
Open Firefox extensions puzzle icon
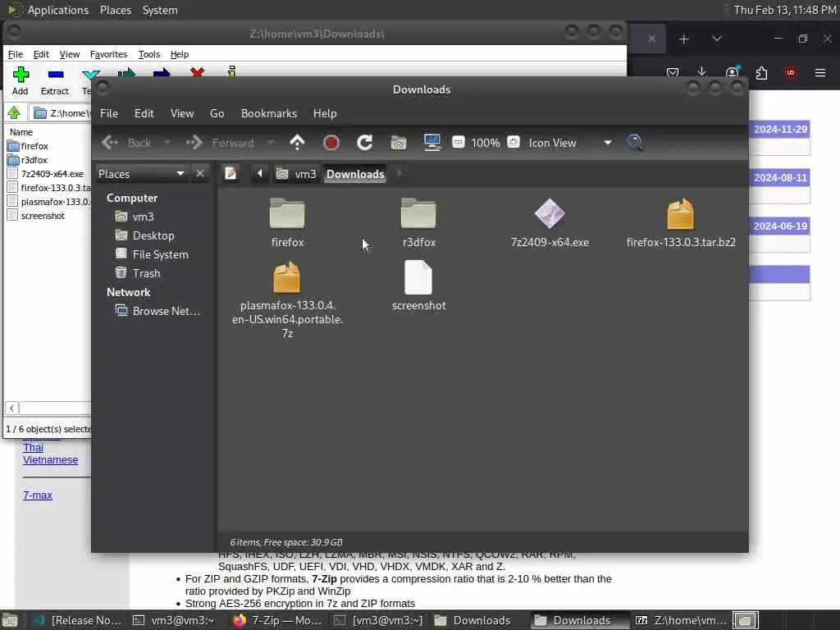761,72
